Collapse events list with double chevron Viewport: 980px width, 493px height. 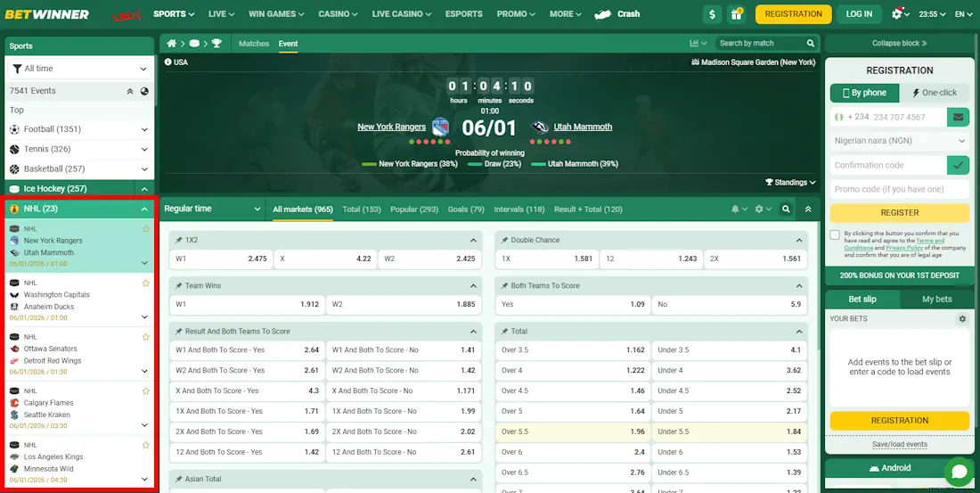(130, 91)
